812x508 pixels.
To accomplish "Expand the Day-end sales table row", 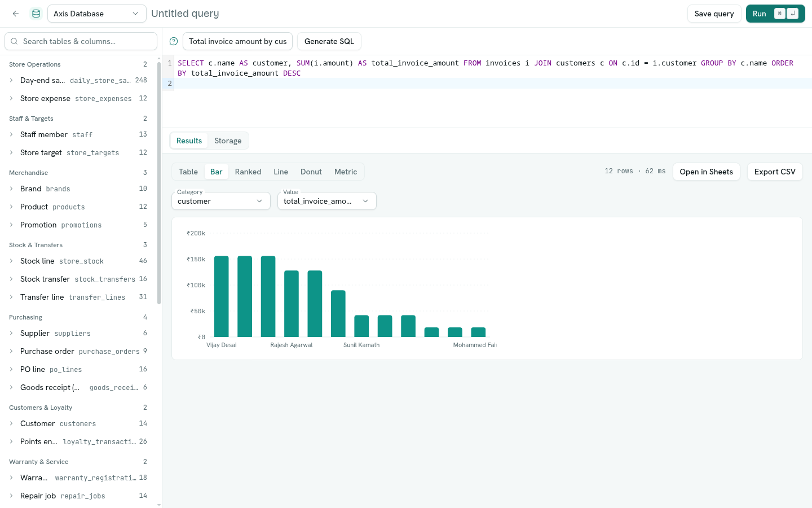I will click(78, 80).
